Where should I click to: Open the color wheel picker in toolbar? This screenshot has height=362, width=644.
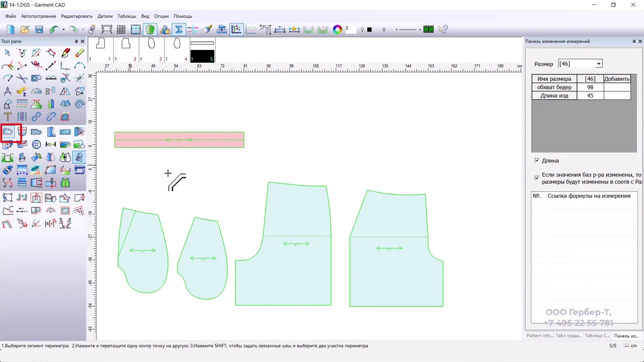click(x=337, y=29)
